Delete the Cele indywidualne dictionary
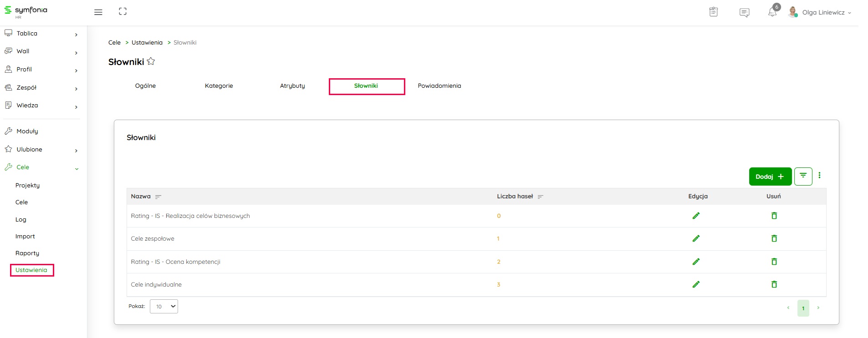The height and width of the screenshot is (338, 868). pyautogui.click(x=774, y=284)
